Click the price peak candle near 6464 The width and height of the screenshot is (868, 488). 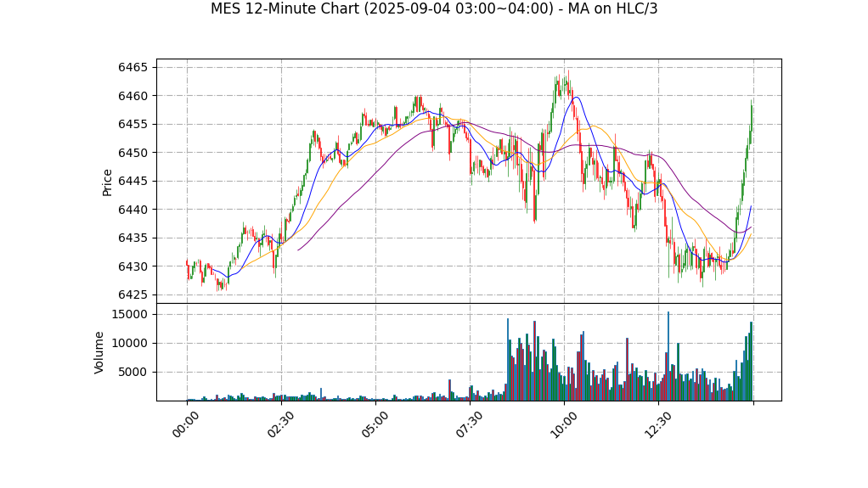pyautogui.click(x=568, y=83)
